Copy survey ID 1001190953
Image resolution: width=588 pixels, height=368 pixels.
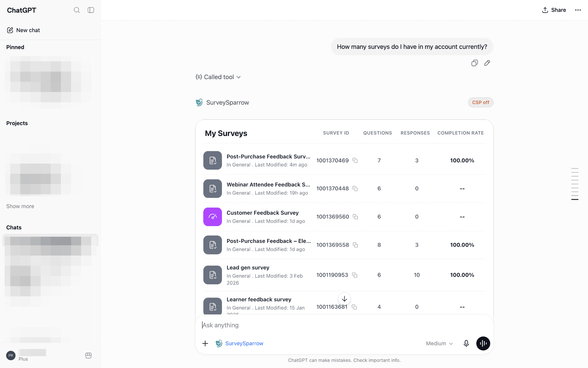(x=355, y=275)
